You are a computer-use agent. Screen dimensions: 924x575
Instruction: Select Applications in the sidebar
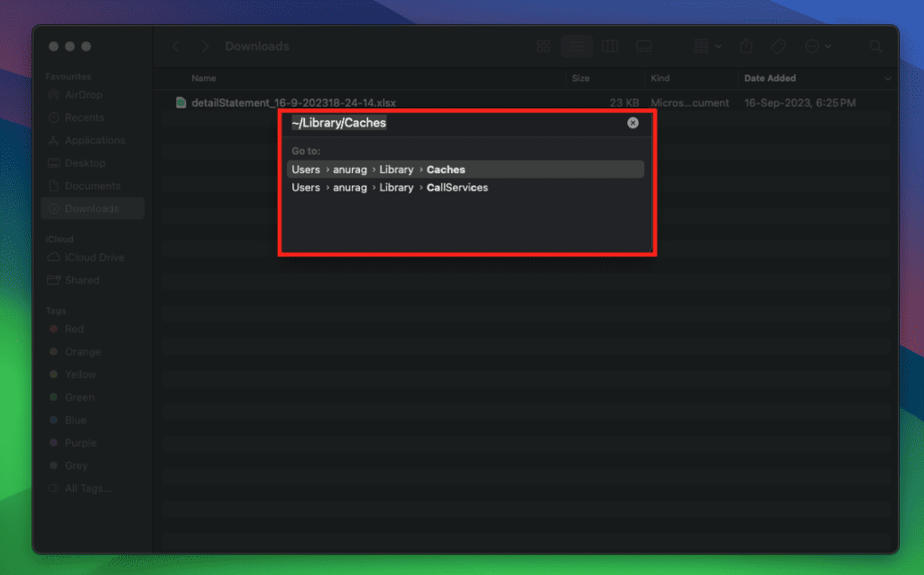(93, 140)
